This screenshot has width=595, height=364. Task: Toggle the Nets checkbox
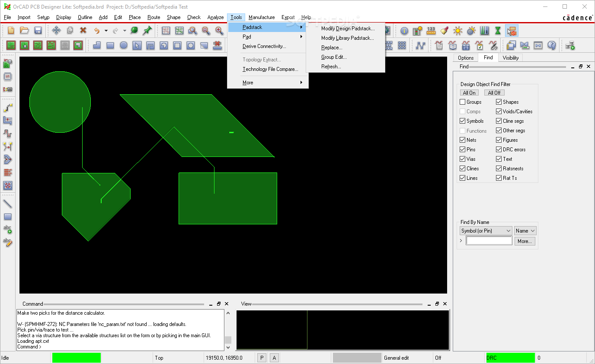coord(463,140)
